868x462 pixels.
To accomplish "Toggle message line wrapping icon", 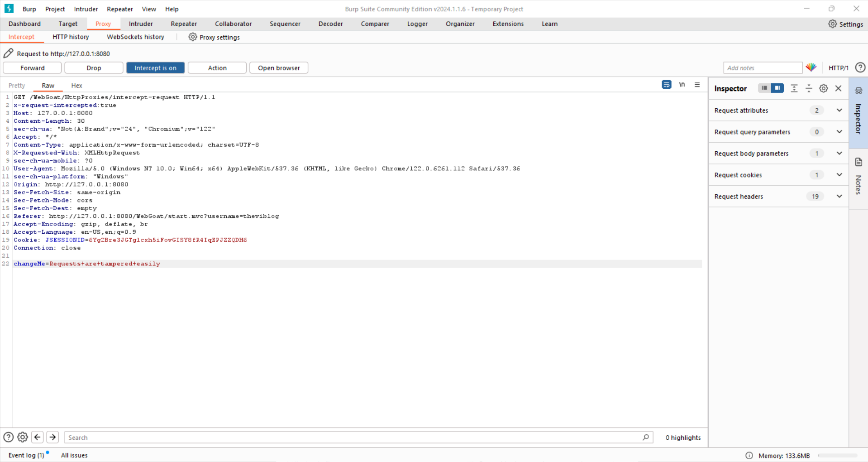I will coord(666,85).
